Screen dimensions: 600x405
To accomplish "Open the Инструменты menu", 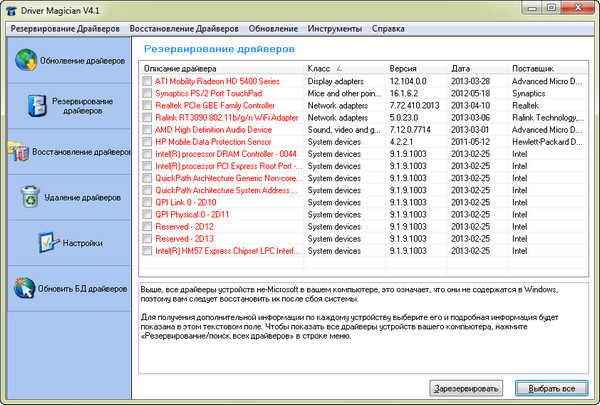I will (336, 28).
